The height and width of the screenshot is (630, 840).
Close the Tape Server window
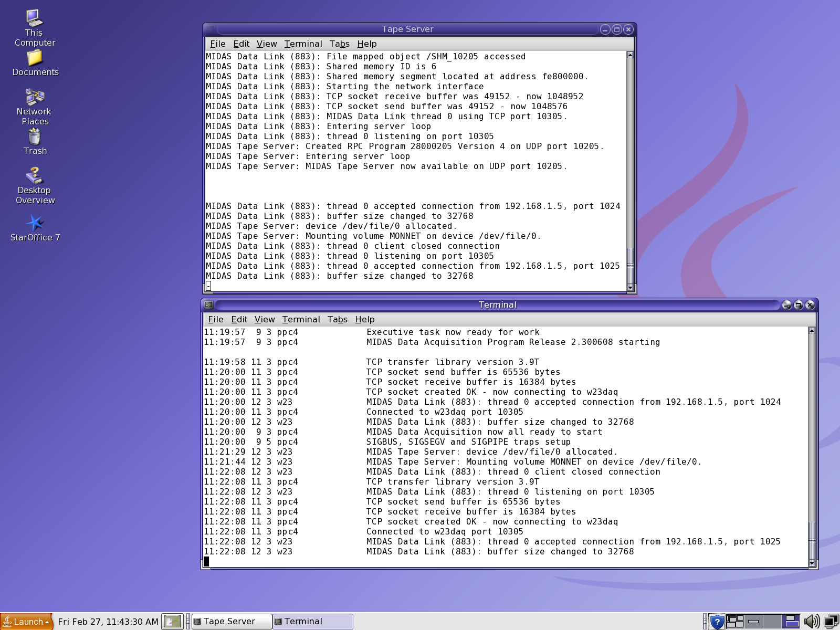tap(628, 29)
